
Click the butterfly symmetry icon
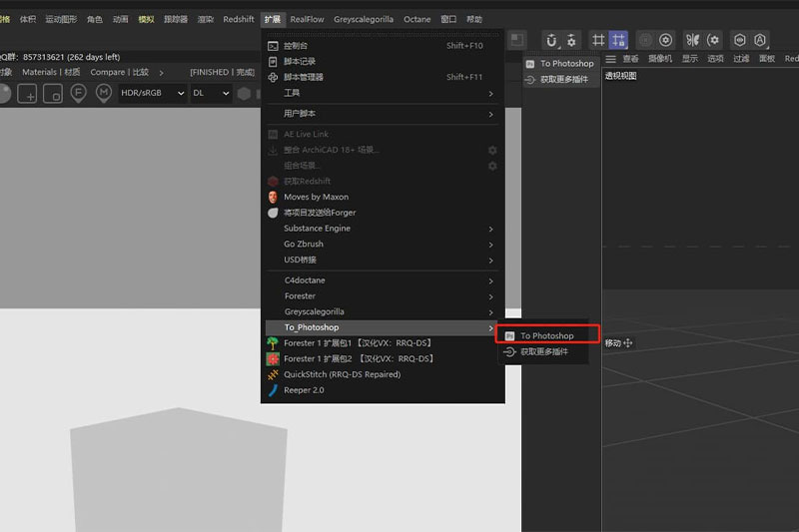click(x=692, y=40)
